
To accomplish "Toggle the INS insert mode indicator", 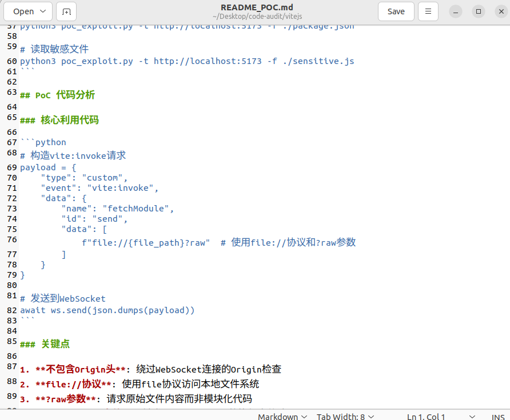I will tap(498, 417).
